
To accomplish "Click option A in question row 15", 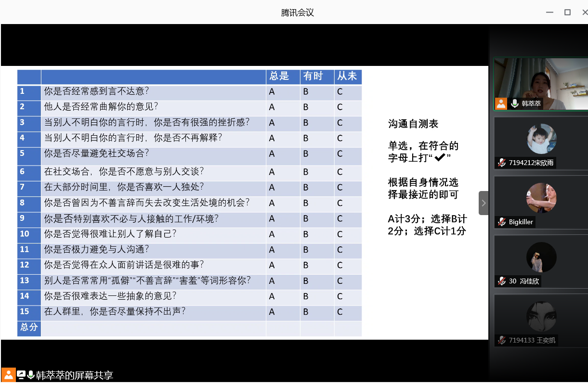I will [272, 312].
